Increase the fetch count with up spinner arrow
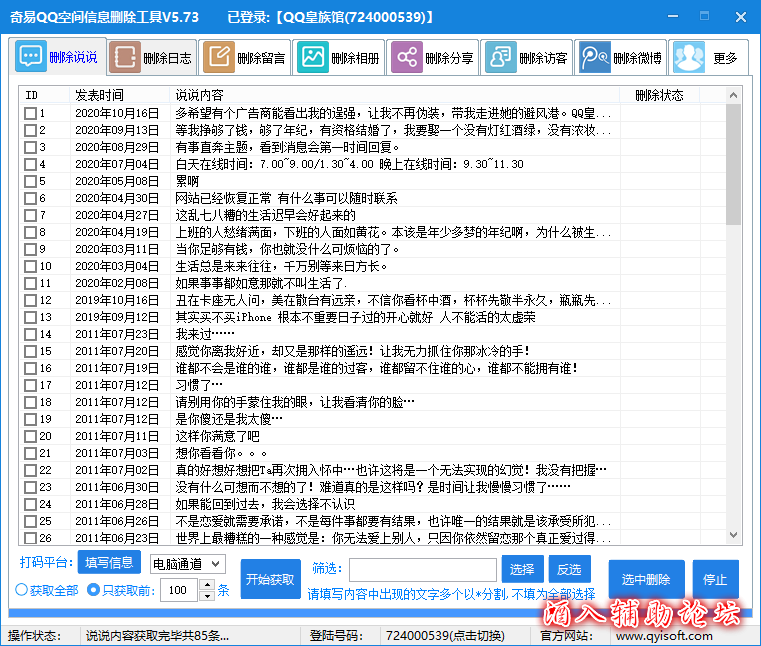 (x=207, y=585)
